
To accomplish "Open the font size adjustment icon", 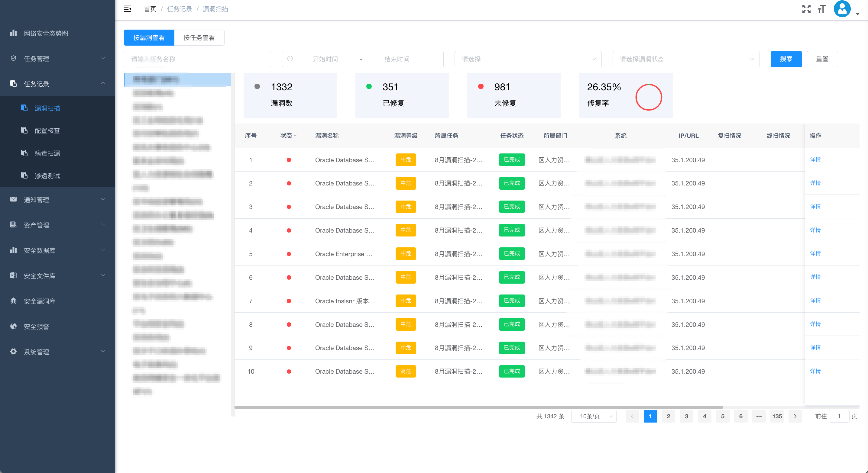I will [822, 9].
